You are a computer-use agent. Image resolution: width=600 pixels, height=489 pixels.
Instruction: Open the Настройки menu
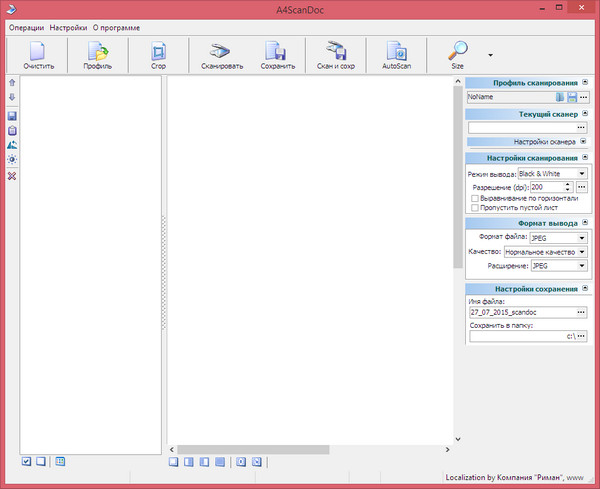[x=68, y=26]
